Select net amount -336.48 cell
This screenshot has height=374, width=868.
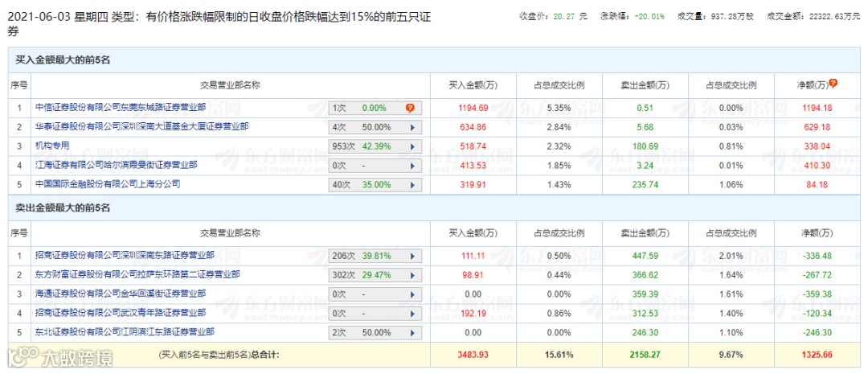[x=817, y=256]
